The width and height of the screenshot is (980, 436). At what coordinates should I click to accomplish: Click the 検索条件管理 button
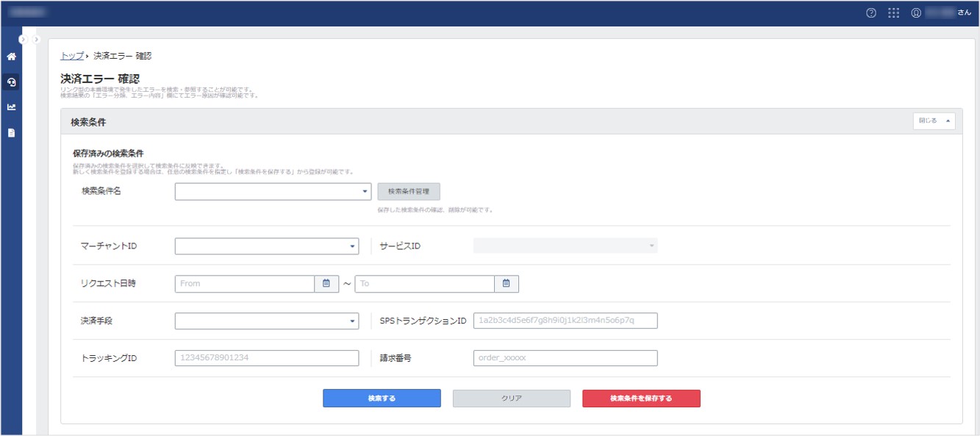[409, 192]
